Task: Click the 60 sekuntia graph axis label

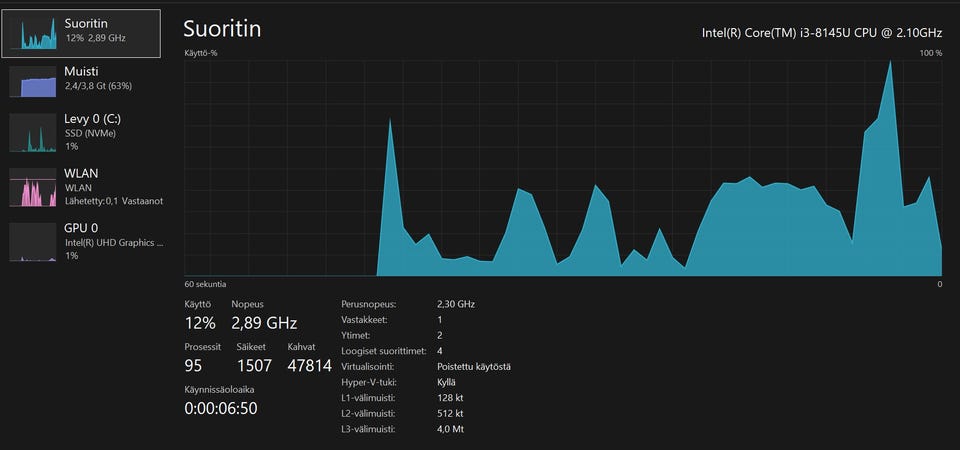Action: tap(205, 284)
